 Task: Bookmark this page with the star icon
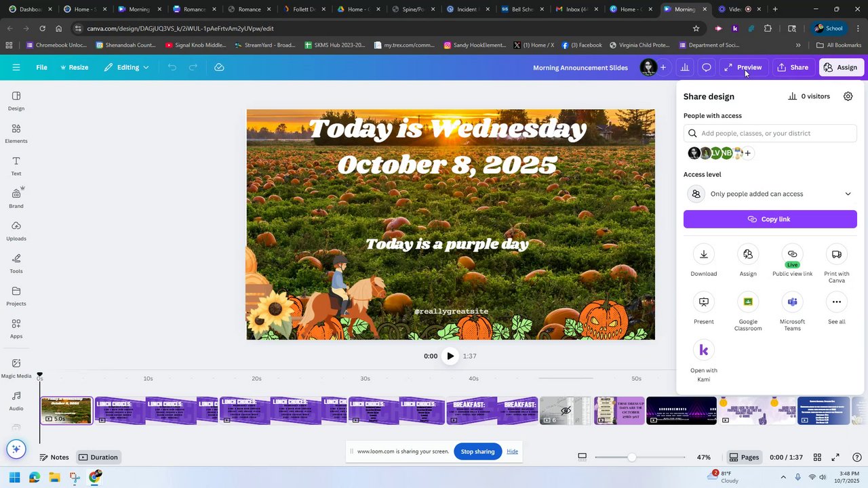coord(696,28)
